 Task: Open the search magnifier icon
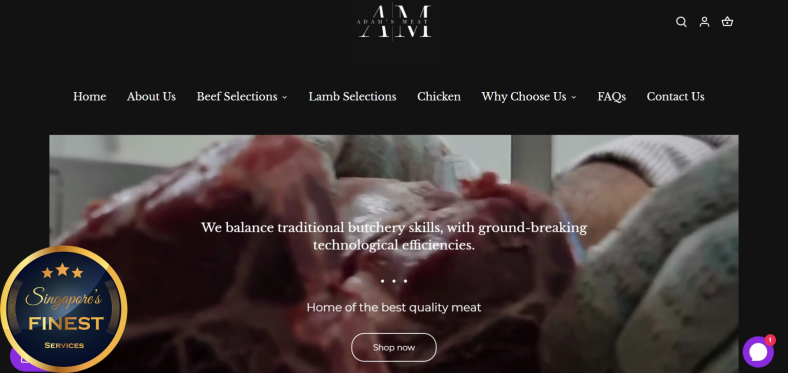(681, 22)
